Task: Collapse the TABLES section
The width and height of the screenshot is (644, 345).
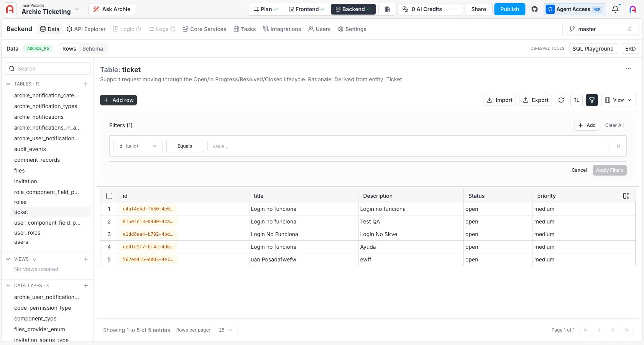Action: coord(8,84)
